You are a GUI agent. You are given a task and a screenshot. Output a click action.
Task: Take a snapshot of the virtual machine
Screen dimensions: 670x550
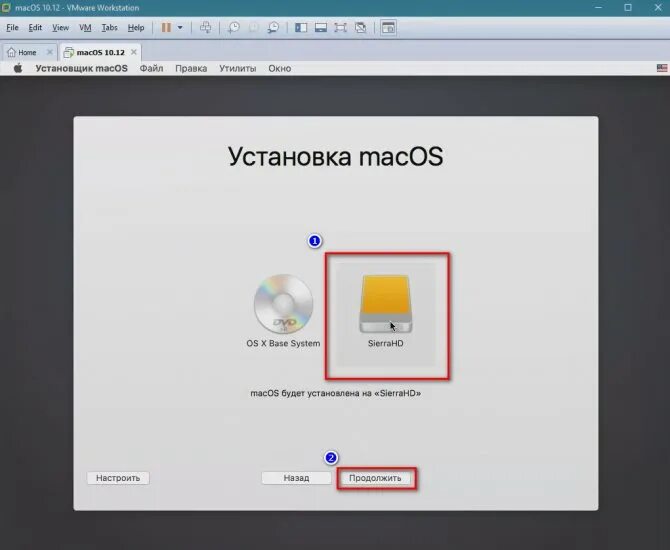(233, 27)
